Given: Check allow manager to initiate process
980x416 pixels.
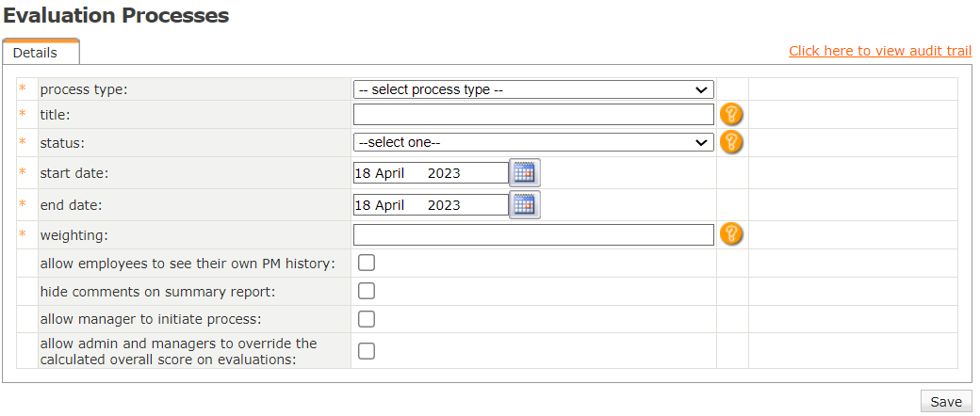Looking at the screenshot, I should 367,318.
